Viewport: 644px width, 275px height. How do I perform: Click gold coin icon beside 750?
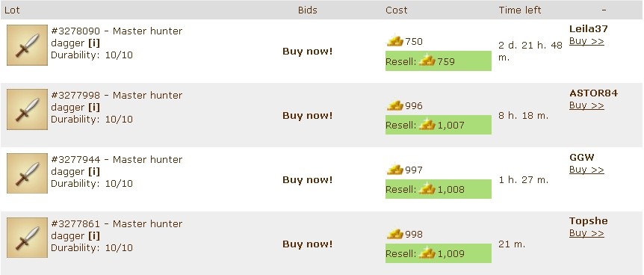394,41
